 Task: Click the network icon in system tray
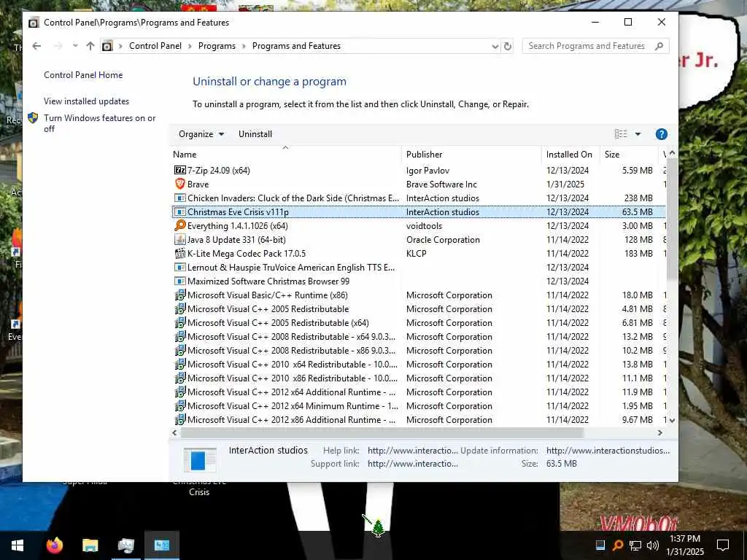[635, 545]
